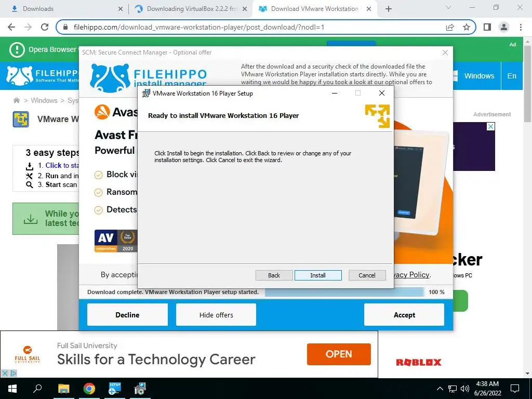Open Chrome profile avatar menu
This screenshot has width=532, height=399.
[x=504, y=27]
